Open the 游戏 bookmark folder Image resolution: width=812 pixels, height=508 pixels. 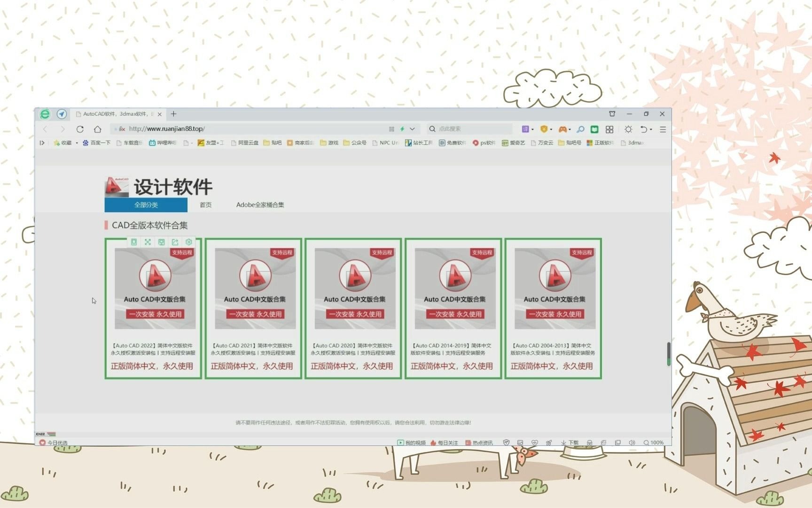(x=329, y=143)
